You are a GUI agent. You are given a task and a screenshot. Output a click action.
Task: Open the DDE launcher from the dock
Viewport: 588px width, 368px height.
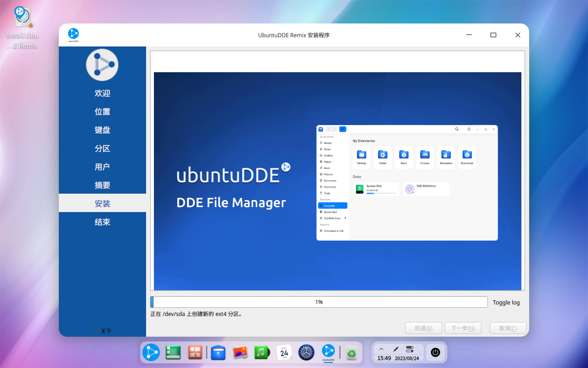coord(151,352)
